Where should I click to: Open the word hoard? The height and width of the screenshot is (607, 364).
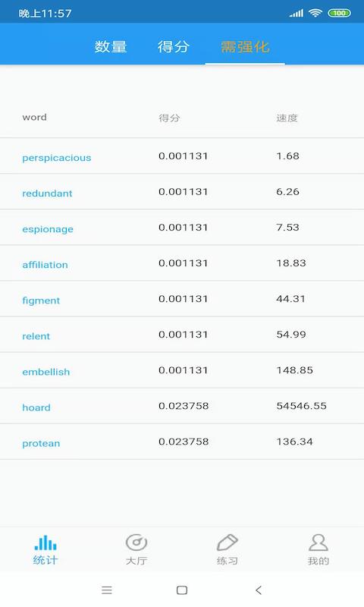(36, 407)
